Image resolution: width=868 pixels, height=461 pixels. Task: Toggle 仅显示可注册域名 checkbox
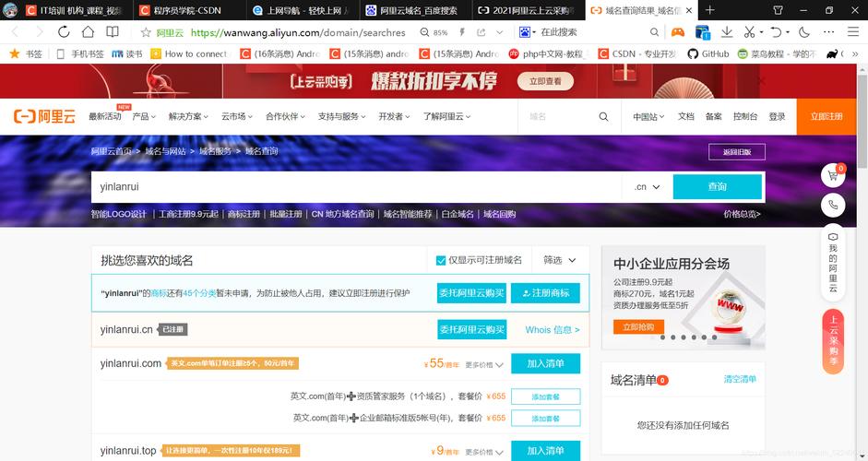pos(441,260)
